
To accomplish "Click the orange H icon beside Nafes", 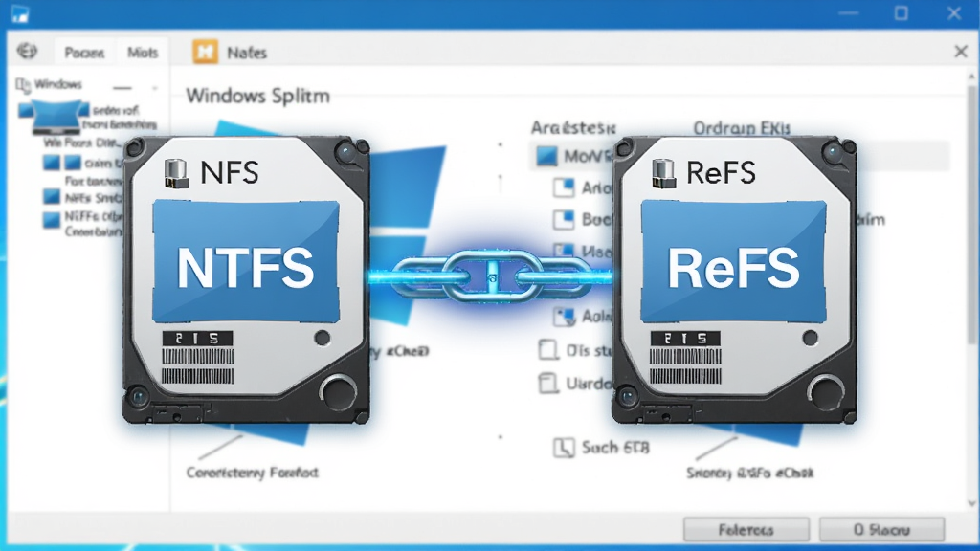I will (x=205, y=52).
